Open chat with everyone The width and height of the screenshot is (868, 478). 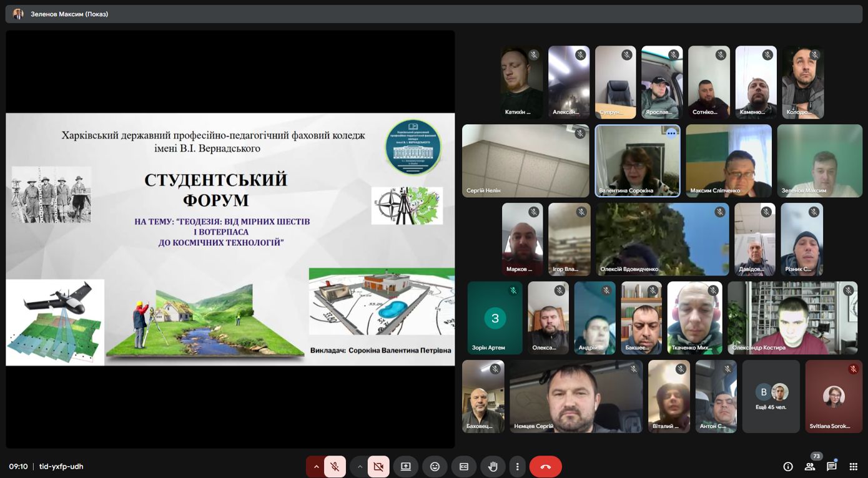[x=832, y=467]
